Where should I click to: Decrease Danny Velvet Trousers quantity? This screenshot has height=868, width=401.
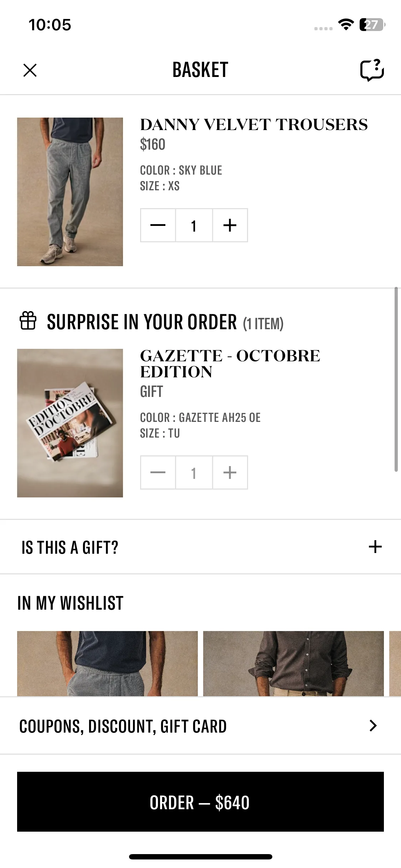[158, 225]
